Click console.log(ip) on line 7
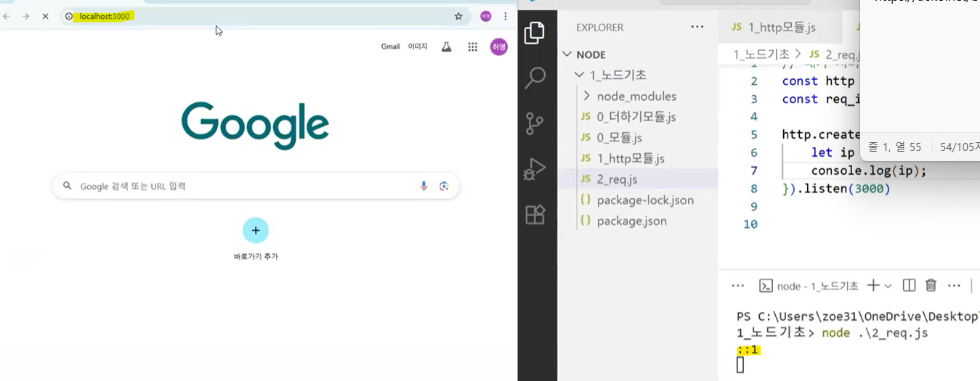The width and height of the screenshot is (980, 381). pyautogui.click(x=869, y=171)
